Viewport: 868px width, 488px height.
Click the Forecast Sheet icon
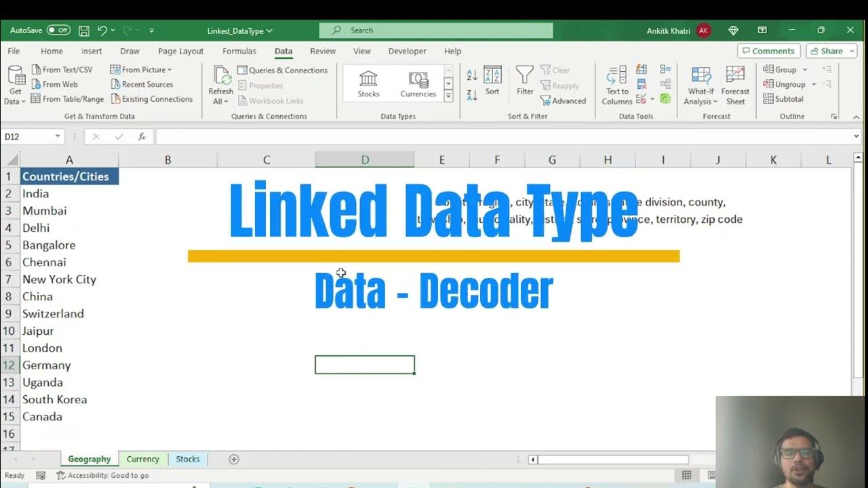pos(735,85)
